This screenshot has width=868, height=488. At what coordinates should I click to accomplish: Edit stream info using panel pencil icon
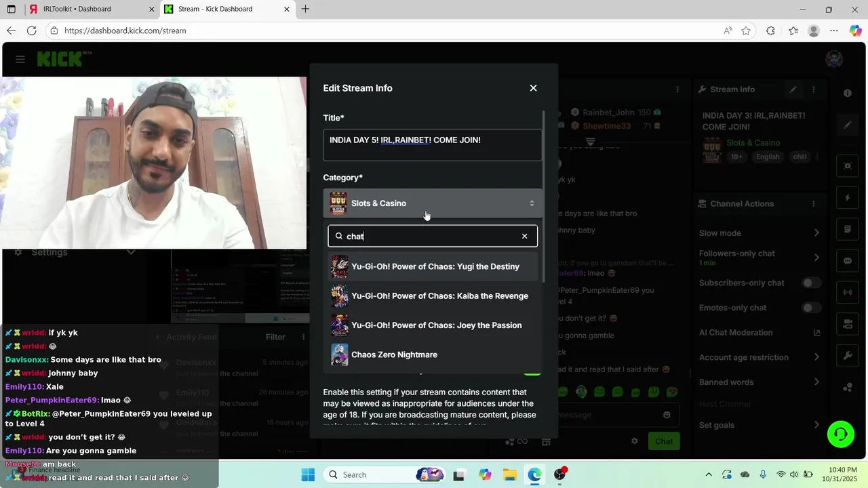793,89
